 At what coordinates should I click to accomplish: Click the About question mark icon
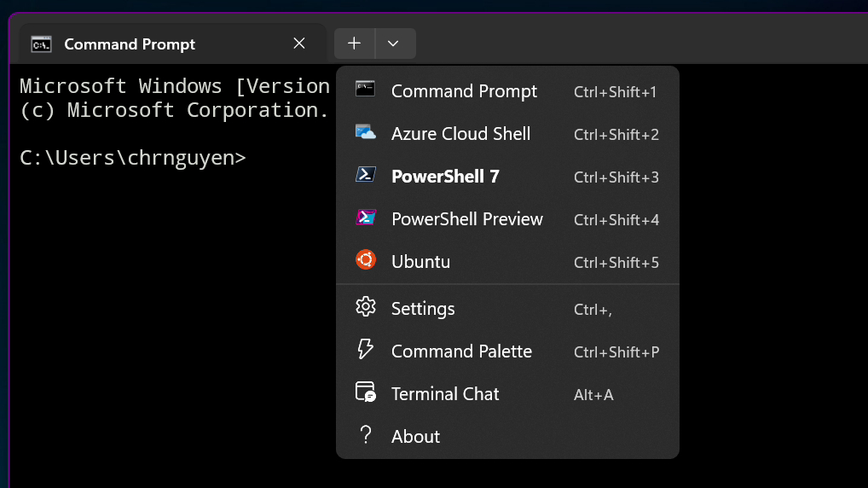coord(365,435)
